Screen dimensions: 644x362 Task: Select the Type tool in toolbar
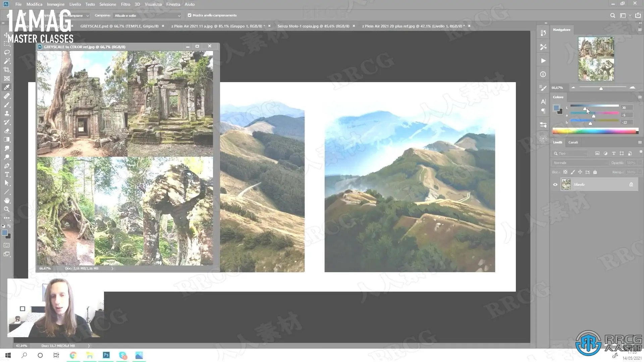(7, 175)
